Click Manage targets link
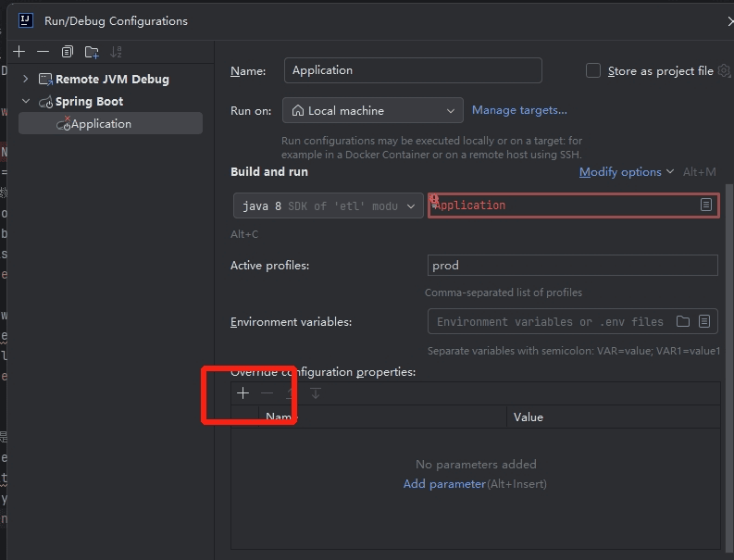The image size is (734, 560). tap(519, 110)
